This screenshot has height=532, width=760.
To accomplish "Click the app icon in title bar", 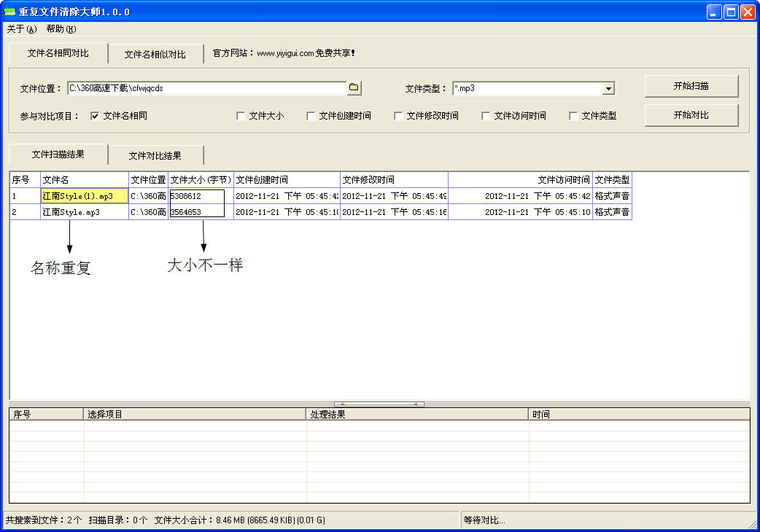I will coord(9,12).
